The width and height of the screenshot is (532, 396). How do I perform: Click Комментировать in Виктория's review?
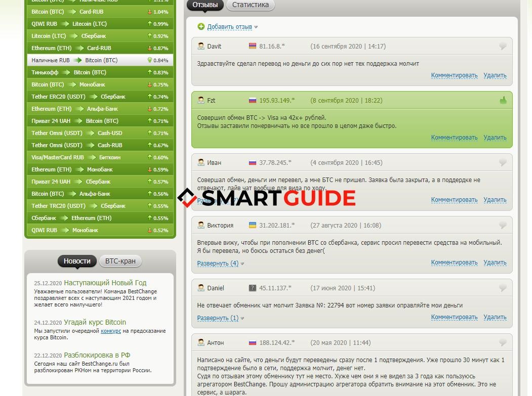[454, 262]
